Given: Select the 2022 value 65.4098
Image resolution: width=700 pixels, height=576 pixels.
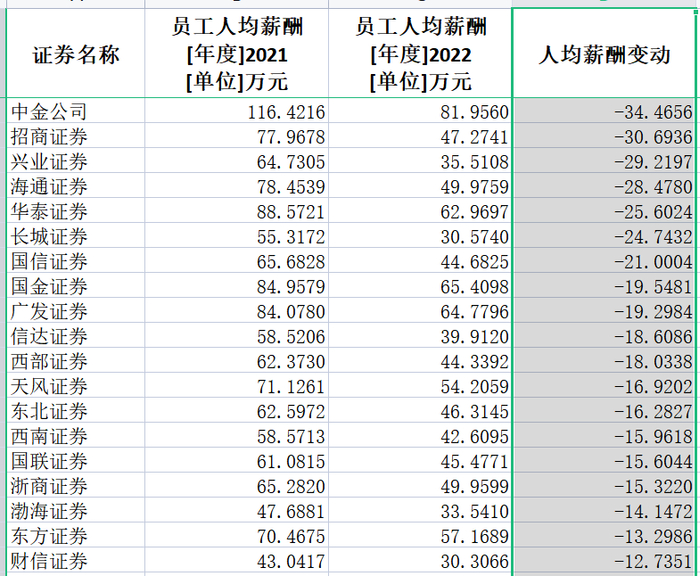Looking at the screenshot, I should click(x=420, y=285).
